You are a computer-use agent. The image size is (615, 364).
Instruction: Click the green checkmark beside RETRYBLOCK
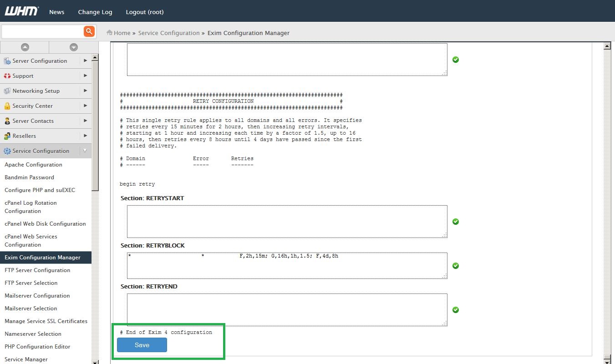pos(456,266)
